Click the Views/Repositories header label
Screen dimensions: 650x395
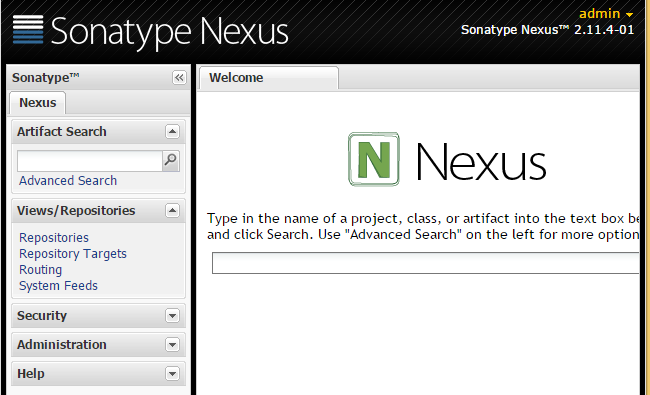pyautogui.click(x=76, y=211)
